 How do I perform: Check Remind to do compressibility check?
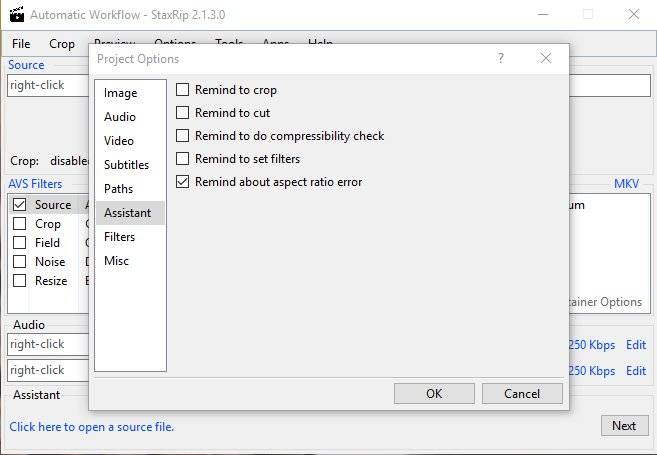click(x=182, y=136)
